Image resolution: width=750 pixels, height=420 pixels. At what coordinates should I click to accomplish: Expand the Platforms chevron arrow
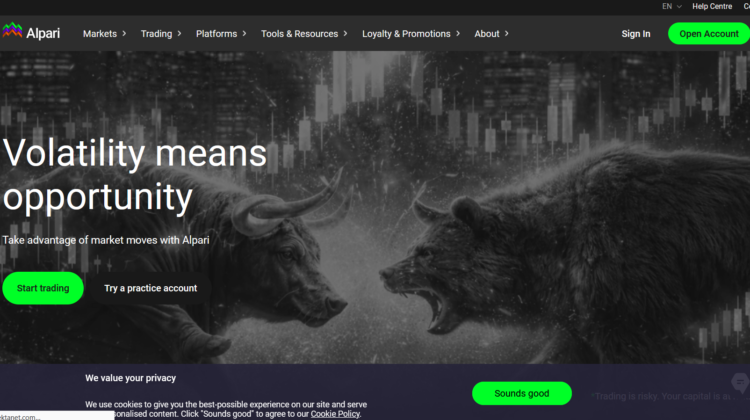pyautogui.click(x=244, y=33)
